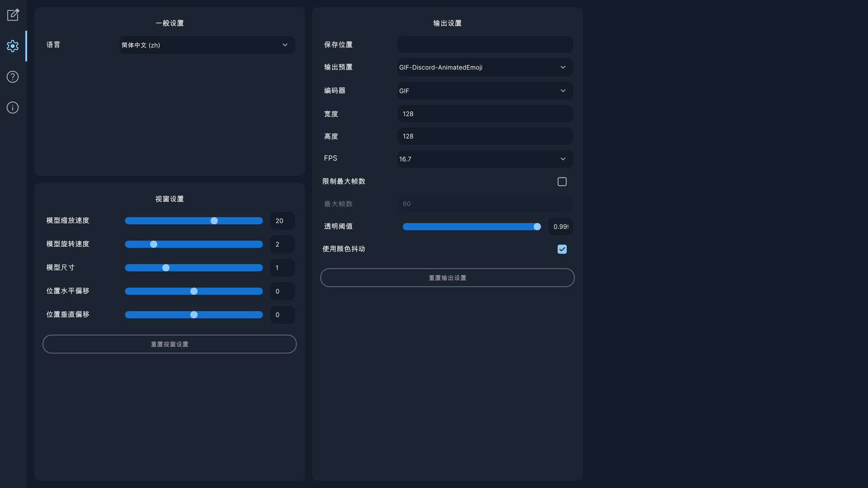Open the 语言 language dropdown
Image resolution: width=868 pixels, height=488 pixels.
207,45
